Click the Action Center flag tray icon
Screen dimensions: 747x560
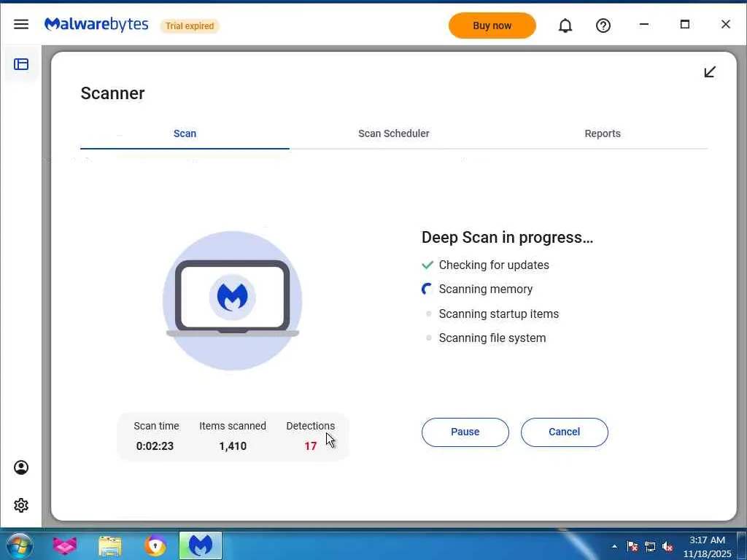632,546
